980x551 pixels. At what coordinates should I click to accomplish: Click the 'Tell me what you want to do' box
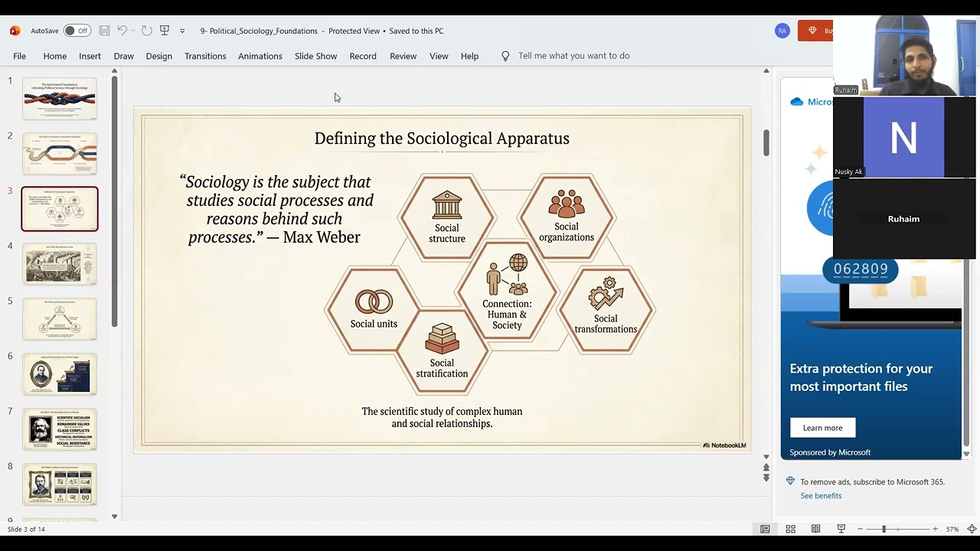point(573,56)
